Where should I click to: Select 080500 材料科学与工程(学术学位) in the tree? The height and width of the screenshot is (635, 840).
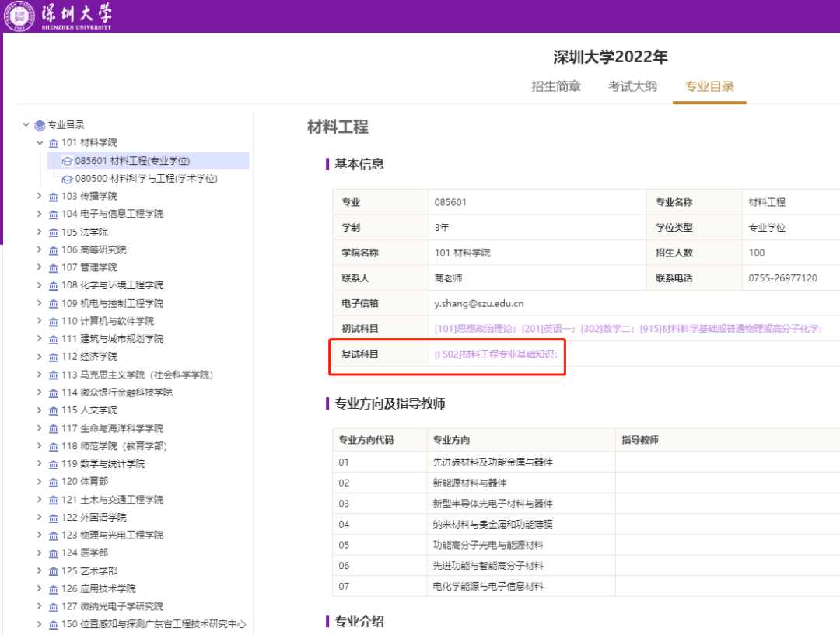[x=146, y=179]
